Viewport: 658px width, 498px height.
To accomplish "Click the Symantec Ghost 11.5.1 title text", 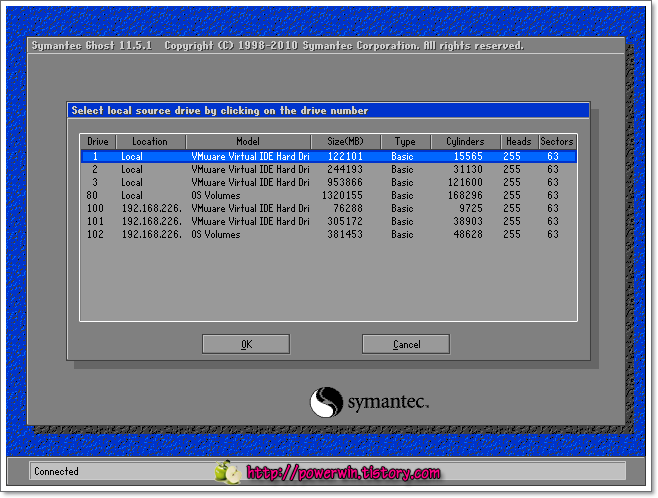I will [x=92, y=45].
